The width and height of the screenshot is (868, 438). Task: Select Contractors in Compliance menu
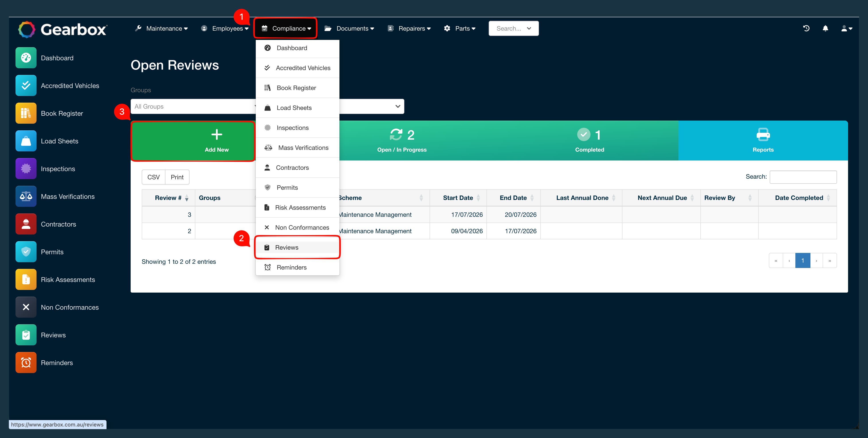tap(298, 168)
